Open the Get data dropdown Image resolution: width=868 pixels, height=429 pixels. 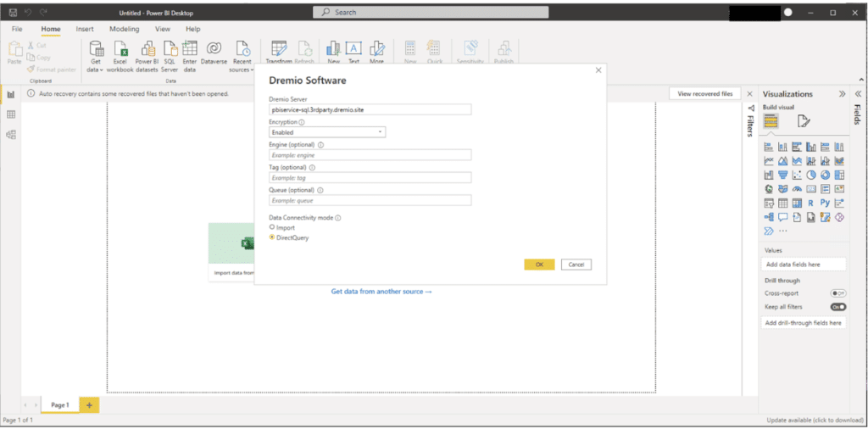coord(95,57)
